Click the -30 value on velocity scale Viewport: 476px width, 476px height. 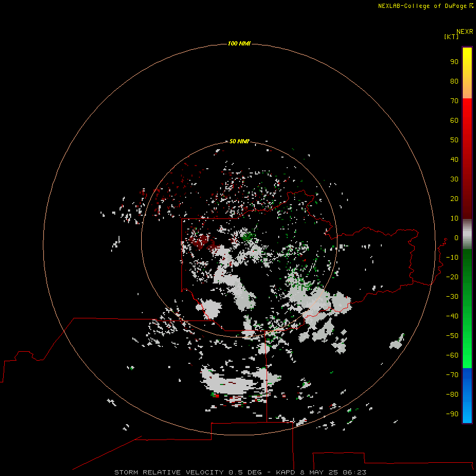(x=452, y=297)
